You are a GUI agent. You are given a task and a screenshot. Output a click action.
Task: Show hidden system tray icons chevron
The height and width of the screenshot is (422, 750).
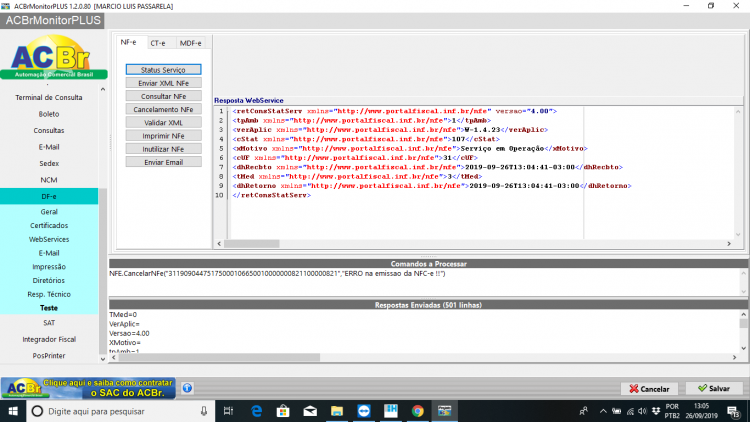603,411
